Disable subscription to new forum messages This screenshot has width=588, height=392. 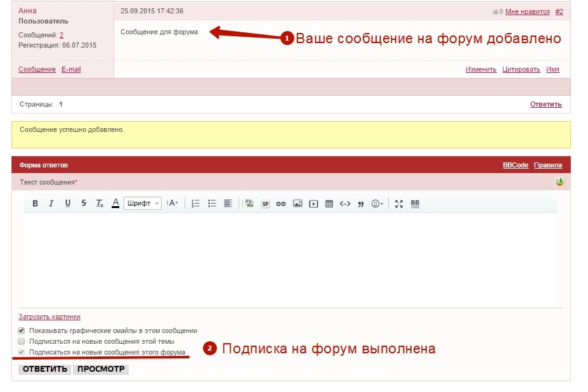click(x=23, y=353)
